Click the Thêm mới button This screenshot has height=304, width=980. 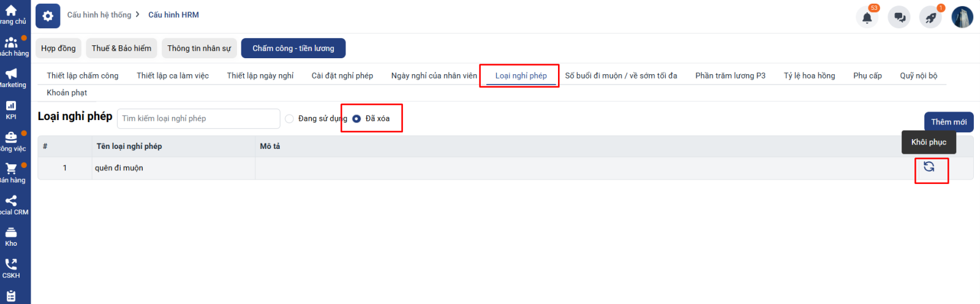coord(948,122)
